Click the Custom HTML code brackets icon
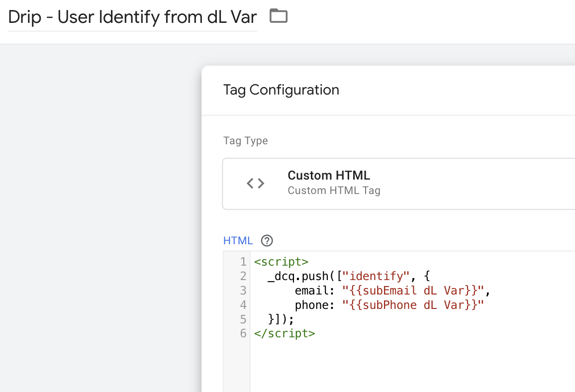Image resolution: width=575 pixels, height=392 pixels. 255,183
